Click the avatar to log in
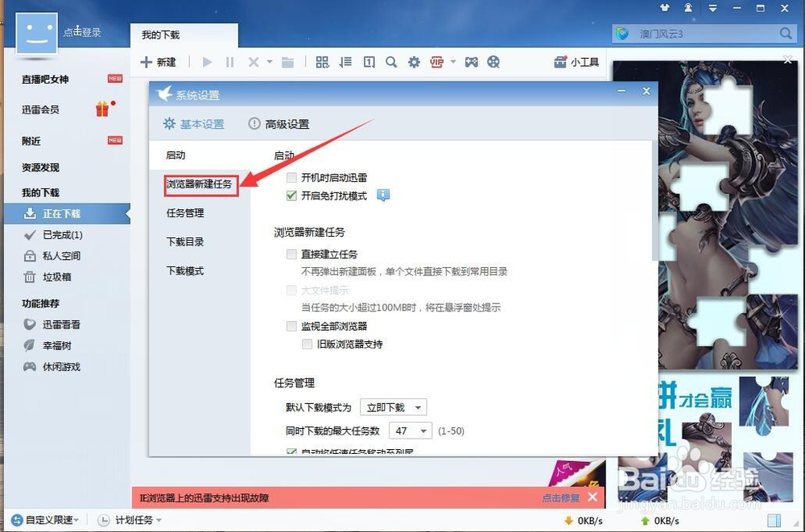 click(x=36, y=33)
